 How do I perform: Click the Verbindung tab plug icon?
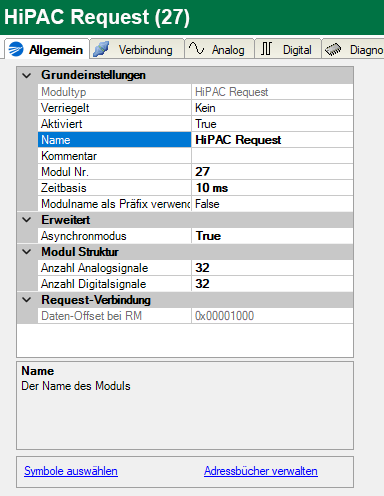101,49
